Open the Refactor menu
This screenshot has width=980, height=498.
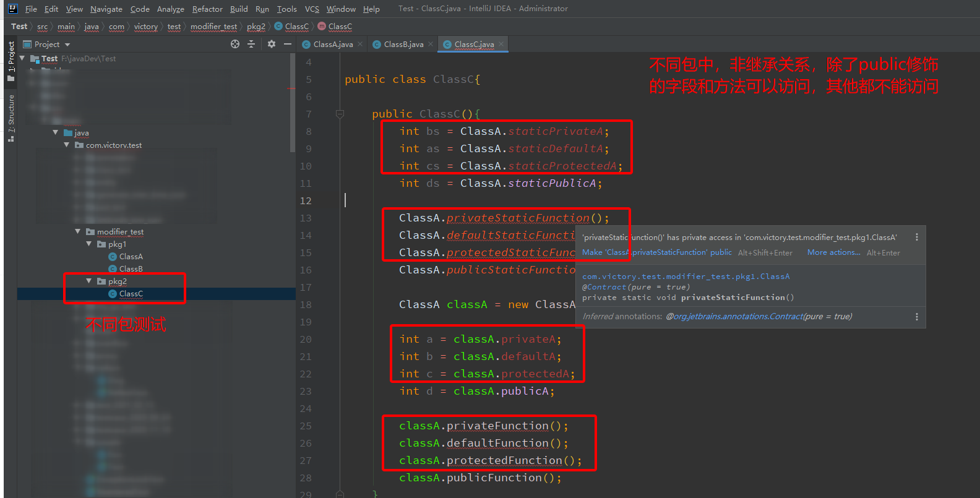[x=207, y=9]
